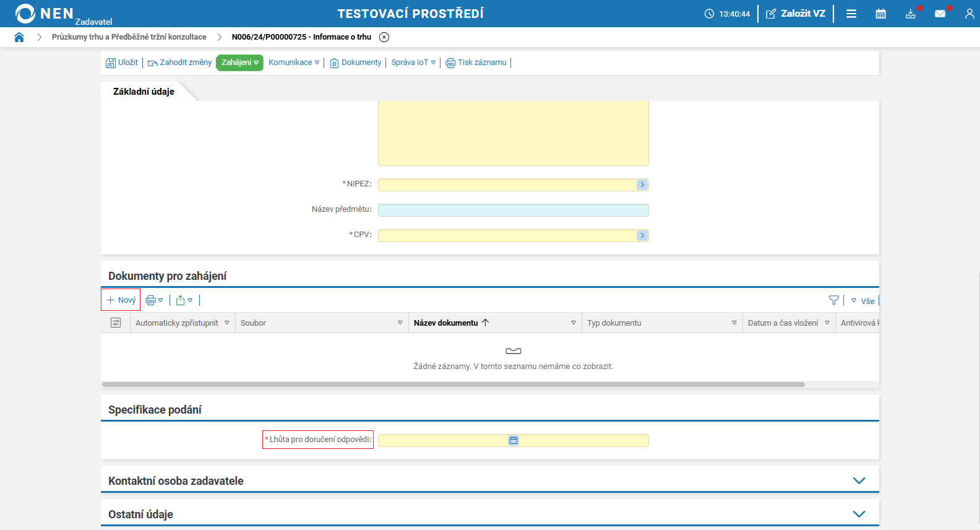Select the Základní údaje tab

144,92
